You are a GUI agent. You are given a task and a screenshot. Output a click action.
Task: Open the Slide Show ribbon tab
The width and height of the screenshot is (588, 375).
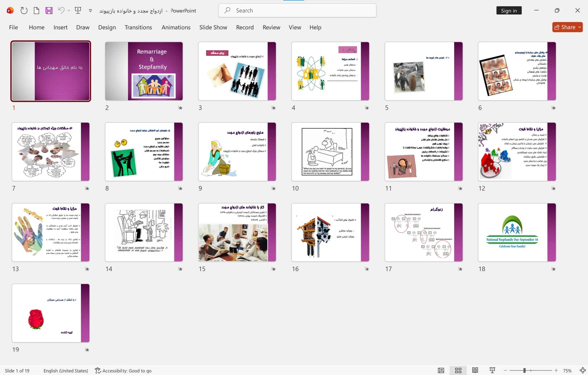coord(213,27)
